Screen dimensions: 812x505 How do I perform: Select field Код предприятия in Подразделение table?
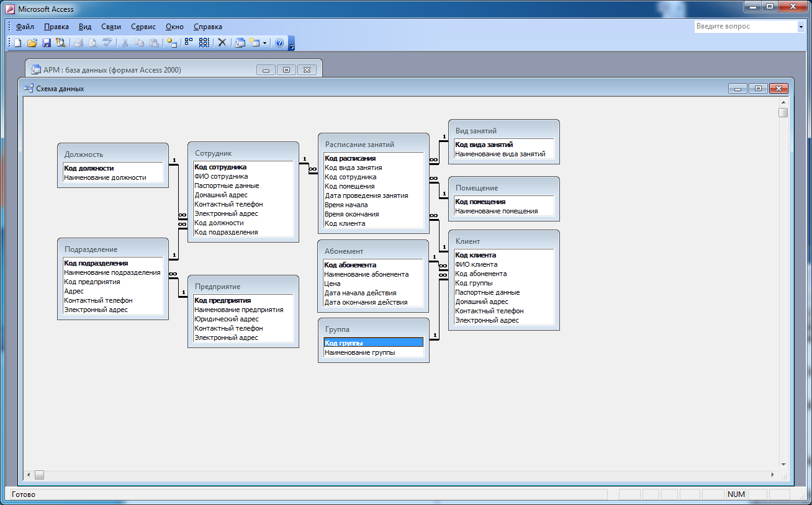[x=113, y=282]
